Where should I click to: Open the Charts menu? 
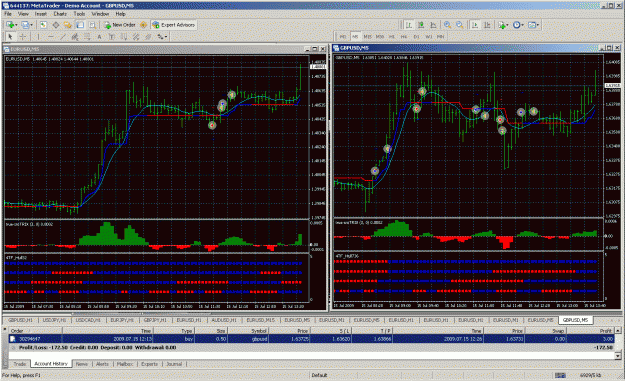[60, 14]
